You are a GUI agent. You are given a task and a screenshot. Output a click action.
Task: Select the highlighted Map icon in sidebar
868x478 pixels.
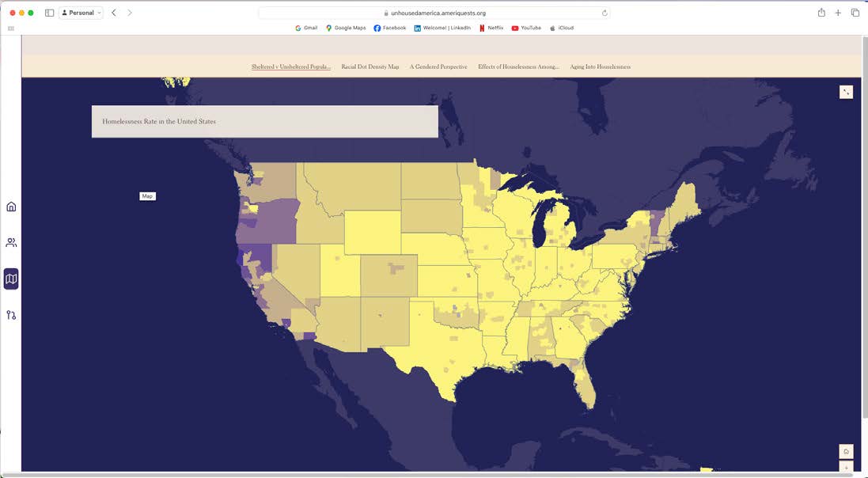coord(11,279)
